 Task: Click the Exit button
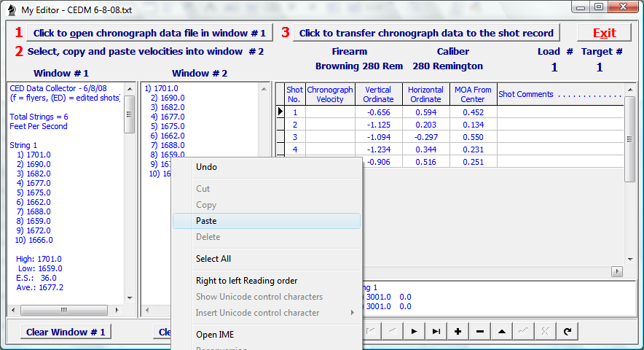coord(604,33)
